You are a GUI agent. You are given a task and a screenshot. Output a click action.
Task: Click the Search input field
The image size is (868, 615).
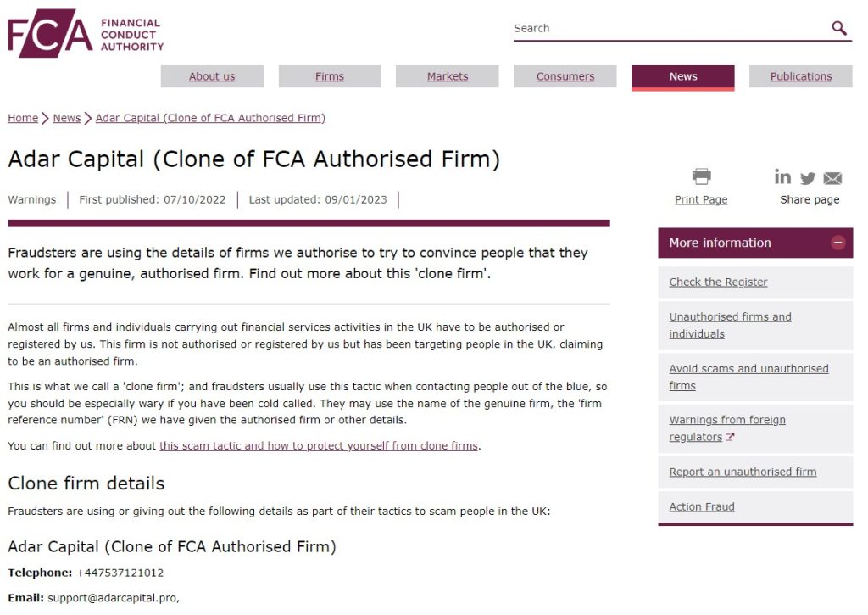(x=670, y=28)
